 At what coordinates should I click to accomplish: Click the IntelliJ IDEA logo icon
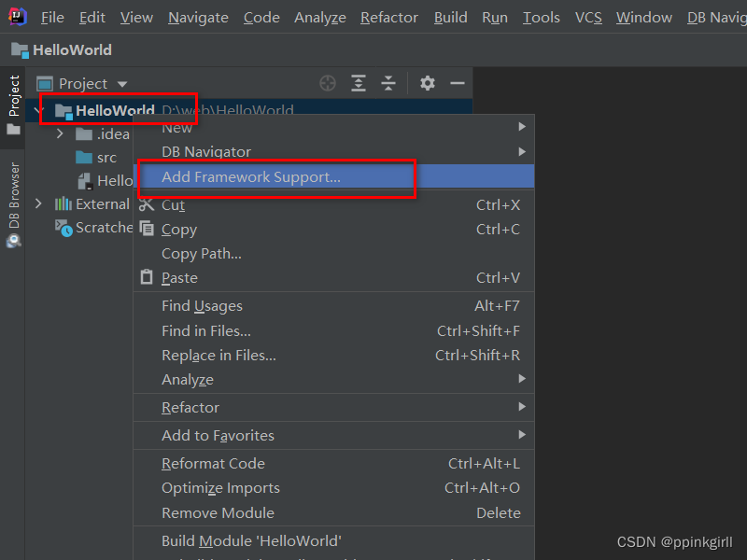pyautogui.click(x=17, y=17)
